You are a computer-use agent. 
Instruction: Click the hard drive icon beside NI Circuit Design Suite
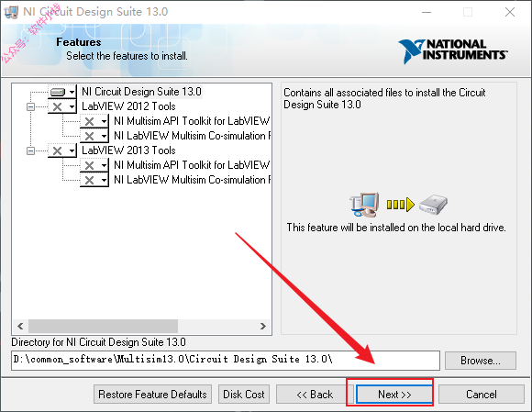(58, 92)
